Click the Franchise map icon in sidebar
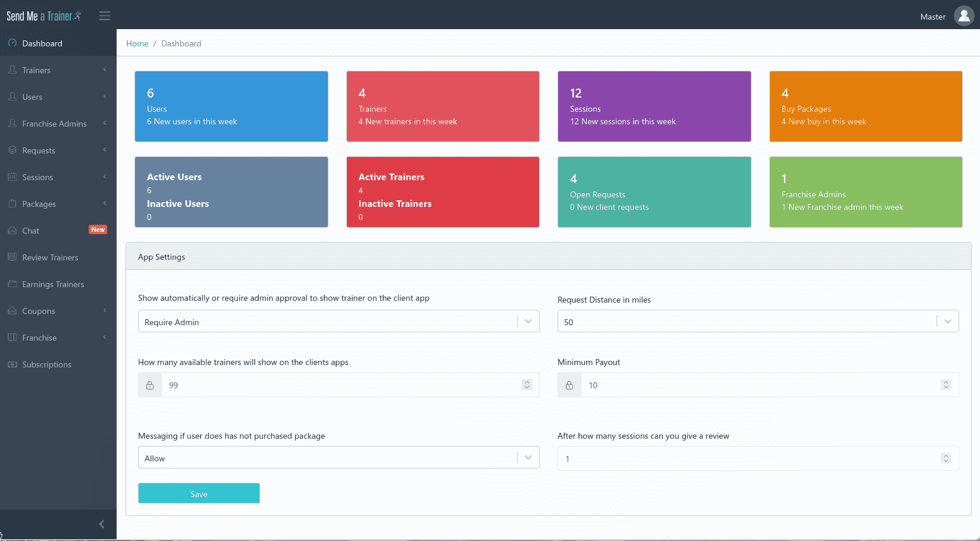980x541 pixels. tap(12, 337)
